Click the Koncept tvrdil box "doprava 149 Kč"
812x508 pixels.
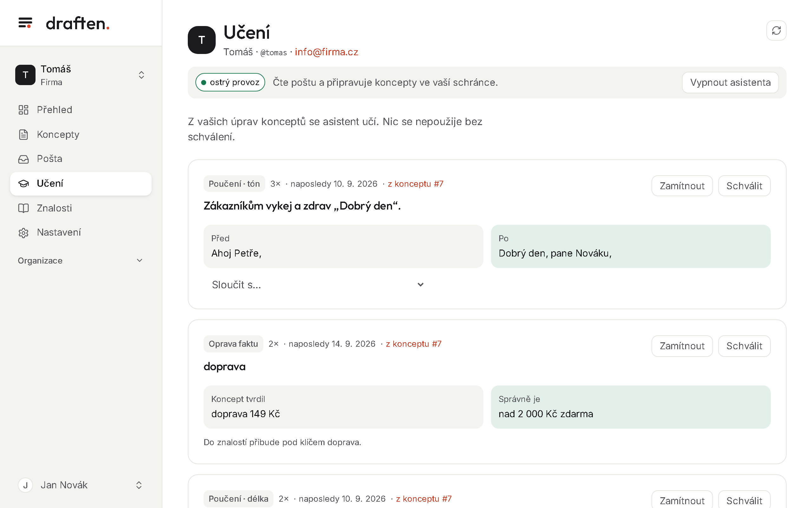click(343, 407)
